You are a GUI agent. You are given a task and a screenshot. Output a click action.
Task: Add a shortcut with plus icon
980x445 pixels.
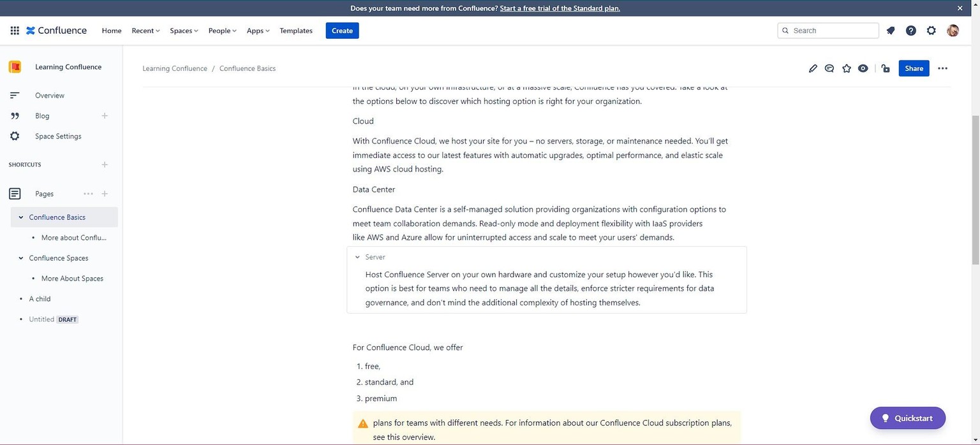click(x=105, y=164)
